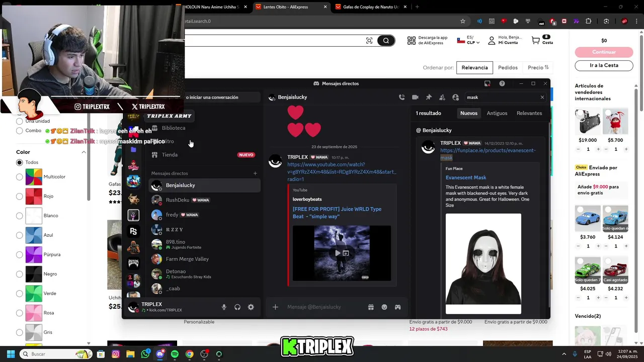Image resolution: width=644 pixels, height=362 pixels.
Task: Open WhatsApp from the taskbar
Action: (145, 354)
